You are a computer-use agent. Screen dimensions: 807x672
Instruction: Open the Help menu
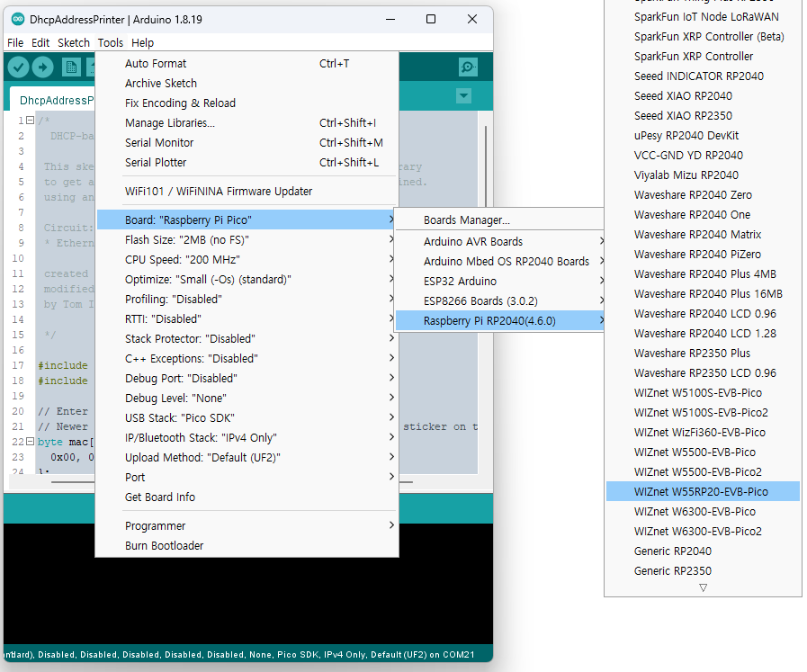[x=142, y=42]
